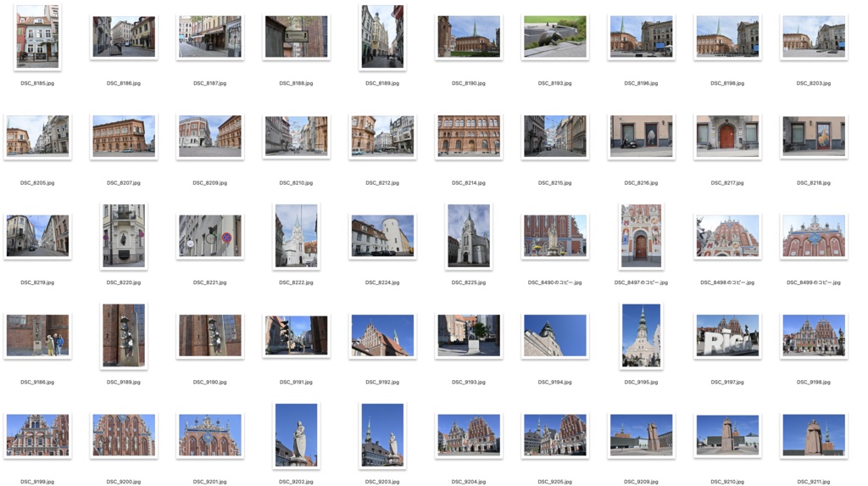This screenshot has width=868, height=486.
Task: Select the DSC_8193.jpg animal statue thumbnail
Action: click(x=555, y=36)
